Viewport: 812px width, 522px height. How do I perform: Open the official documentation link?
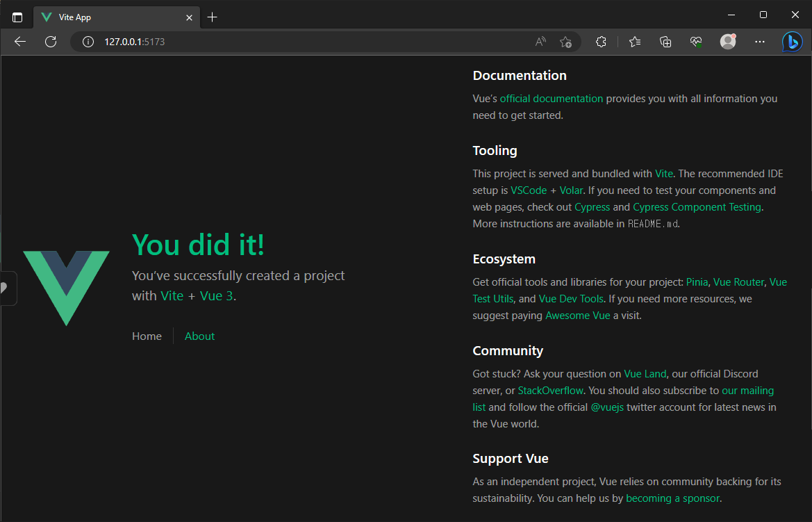click(x=551, y=99)
